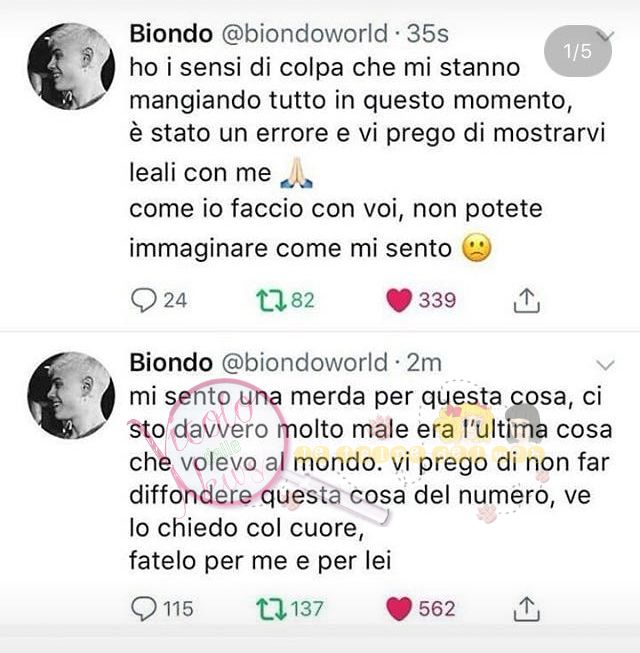
Task: Visit the @biondoworld handle on second tweet
Action: pyautogui.click(x=305, y=363)
